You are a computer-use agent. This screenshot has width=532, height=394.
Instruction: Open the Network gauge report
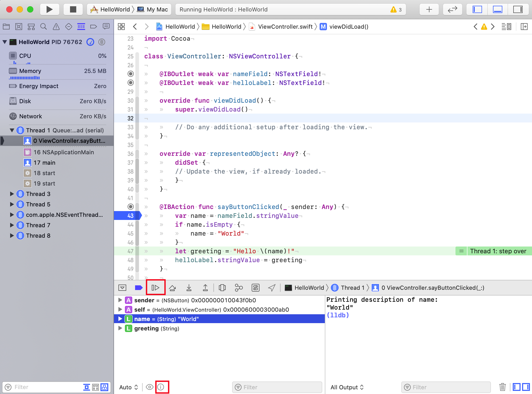tap(57, 116)
